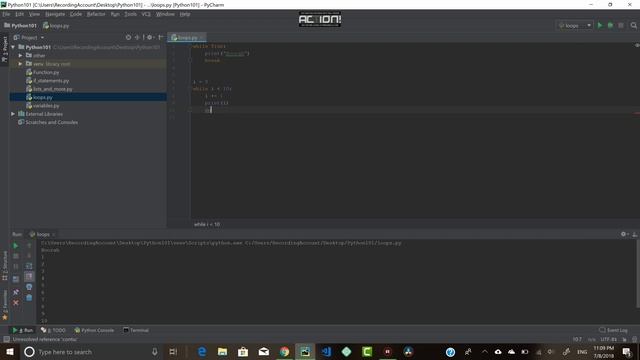Expand the other folder
This screenshot has height=360, width=640.
(x=20, y=55)
